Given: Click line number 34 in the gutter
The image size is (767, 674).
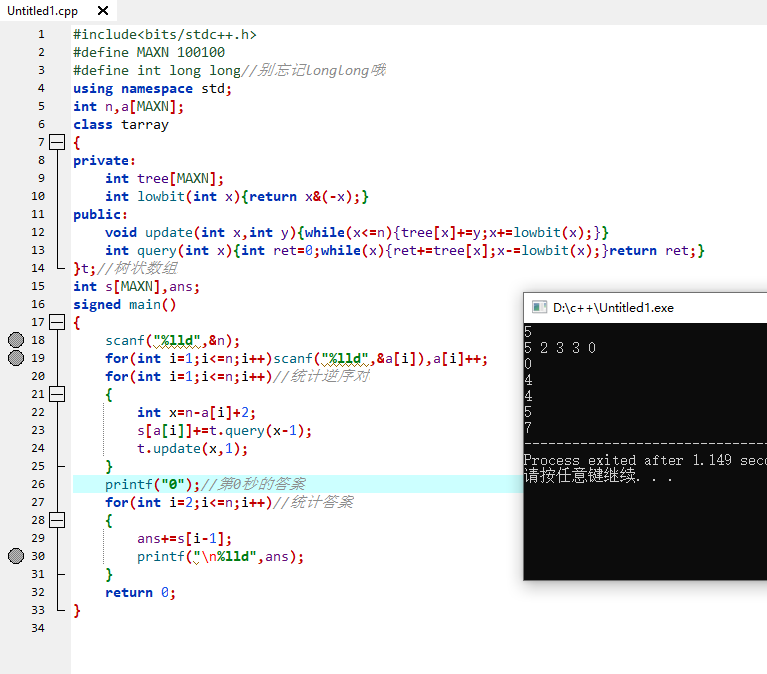Looking at the screenshot, I should tap(38, 628).
